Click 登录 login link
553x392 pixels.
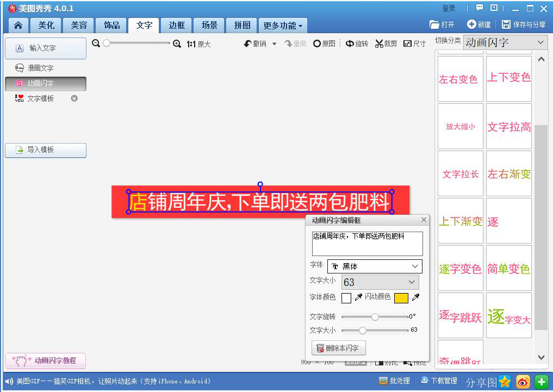(x=449, y=8)
